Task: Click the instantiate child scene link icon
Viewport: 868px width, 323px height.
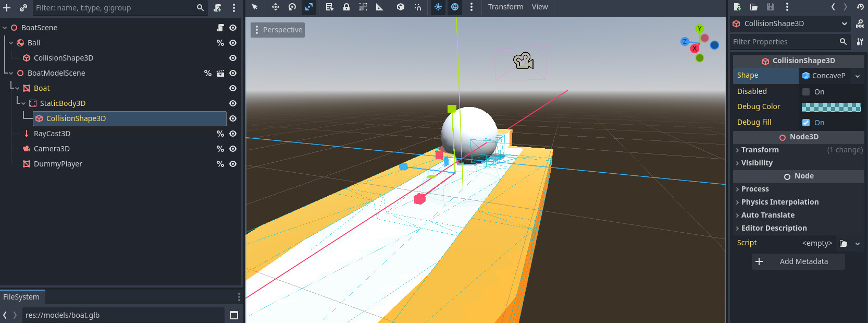Action: (23, 8)
